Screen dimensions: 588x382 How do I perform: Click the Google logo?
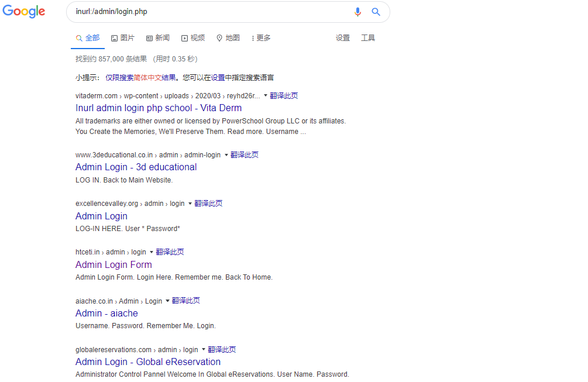(x=23, y=12)
